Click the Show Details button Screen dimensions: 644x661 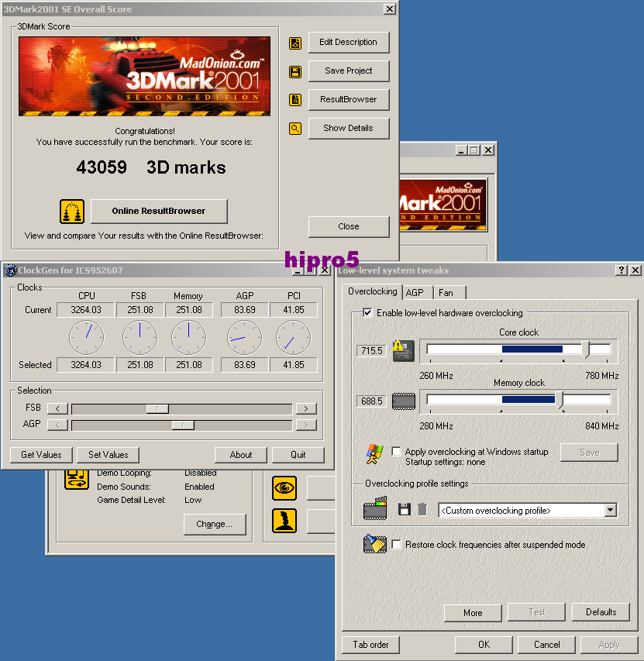(348, 128)
